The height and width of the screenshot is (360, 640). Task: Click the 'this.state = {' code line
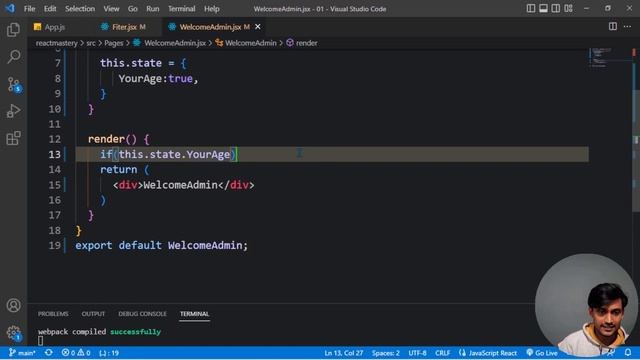pos(143,63)
